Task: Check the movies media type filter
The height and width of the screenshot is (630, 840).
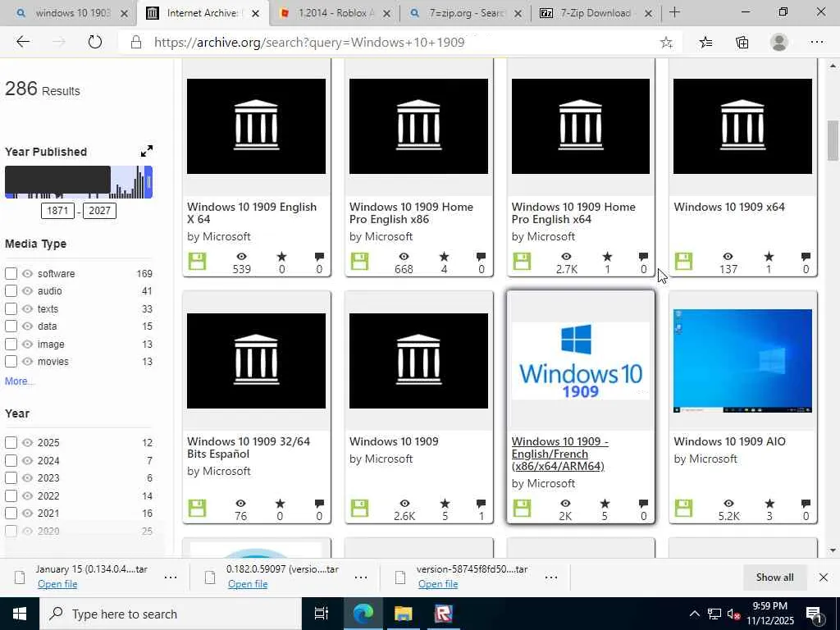Action: [11, 362]
